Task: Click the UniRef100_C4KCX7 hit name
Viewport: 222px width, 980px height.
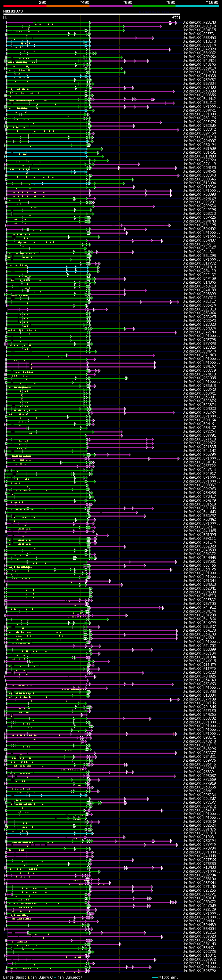Action: [x=199, y=248]
